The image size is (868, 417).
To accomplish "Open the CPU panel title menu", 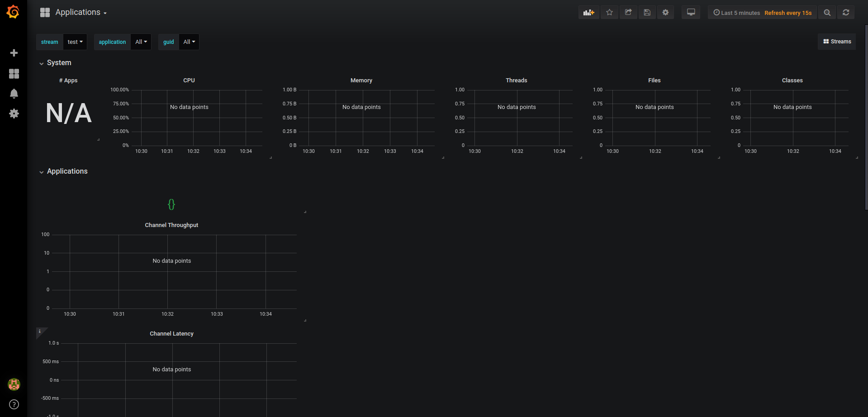I will (x=189, y=81).
